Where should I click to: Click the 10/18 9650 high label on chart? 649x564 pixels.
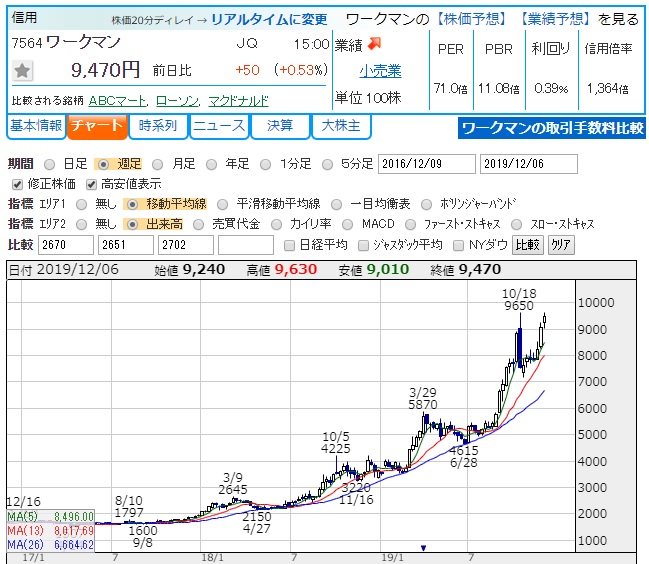519,300
